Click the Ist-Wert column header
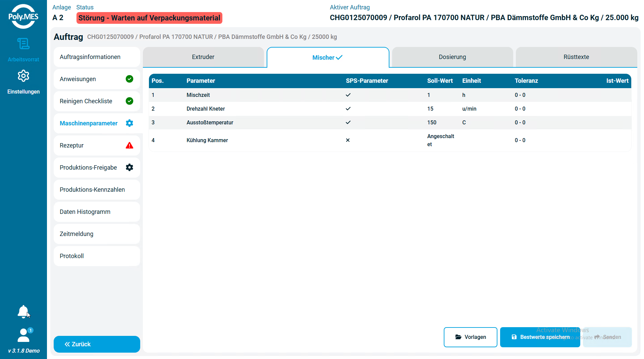Viewport: 644px width, 359px height. point(617,81)
